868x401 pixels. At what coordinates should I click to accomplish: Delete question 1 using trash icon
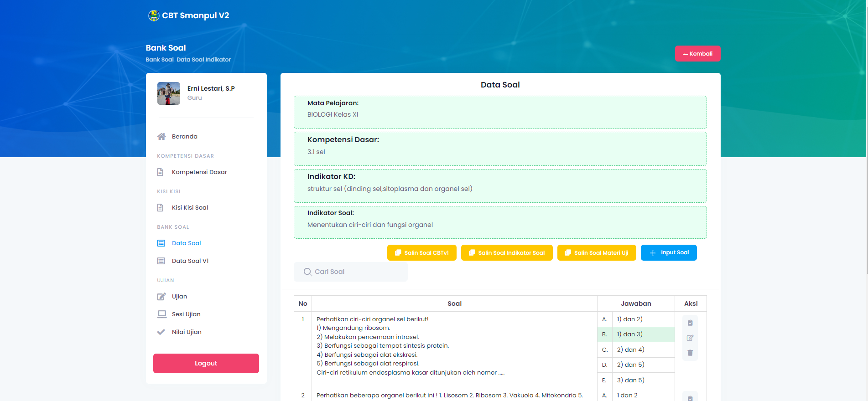690,353
